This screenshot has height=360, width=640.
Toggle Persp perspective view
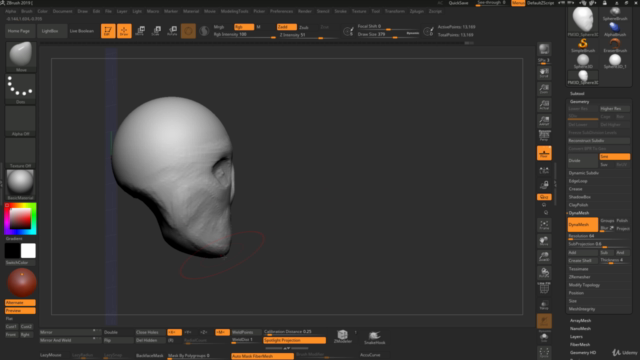(544, 136)
